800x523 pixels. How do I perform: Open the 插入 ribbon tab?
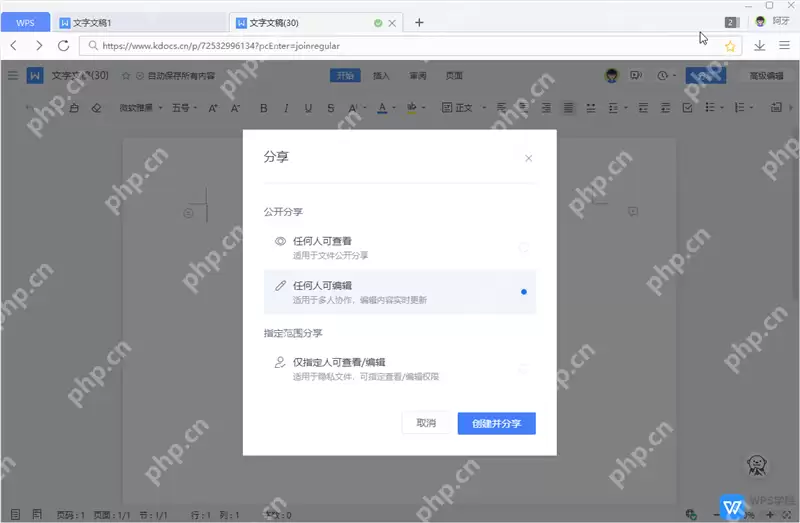coord(381,76)
